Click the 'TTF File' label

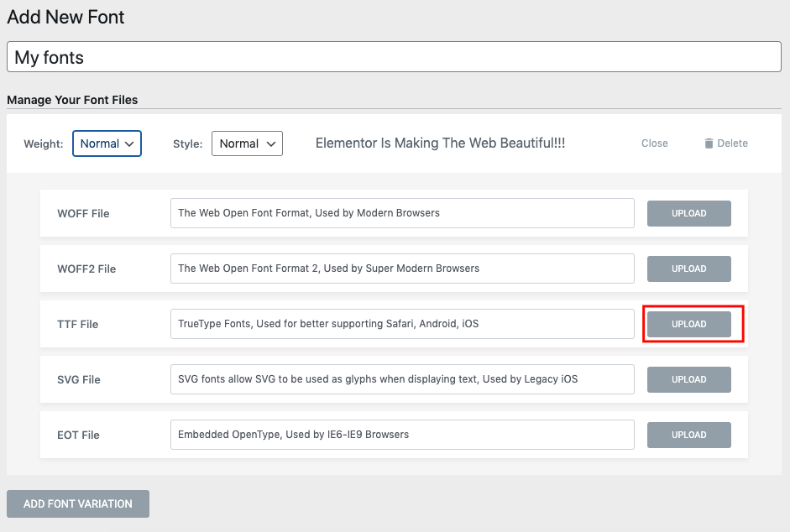[x=77, y=325]
